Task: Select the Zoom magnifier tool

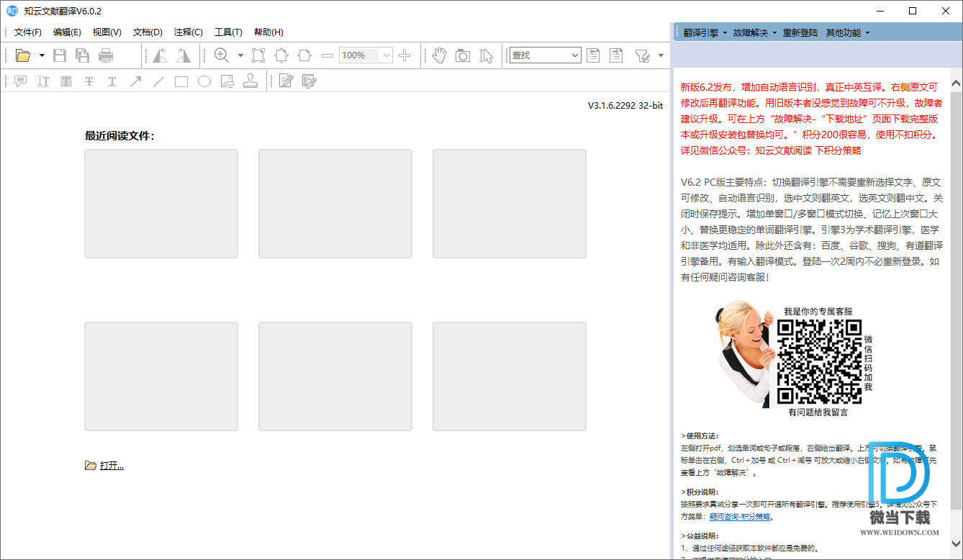Action: click(x=222, y=55)
